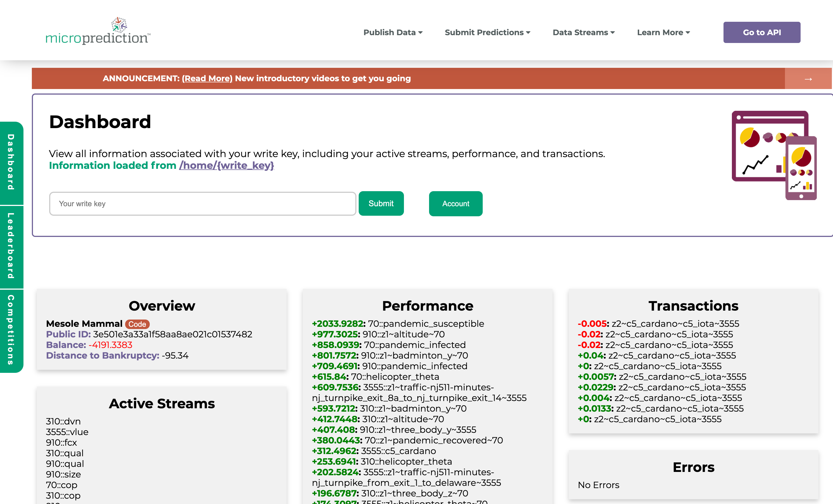Screen dimensions: 833x504
Task: Open the Data Streams dropdown
Action: click(x=584, y=32)
